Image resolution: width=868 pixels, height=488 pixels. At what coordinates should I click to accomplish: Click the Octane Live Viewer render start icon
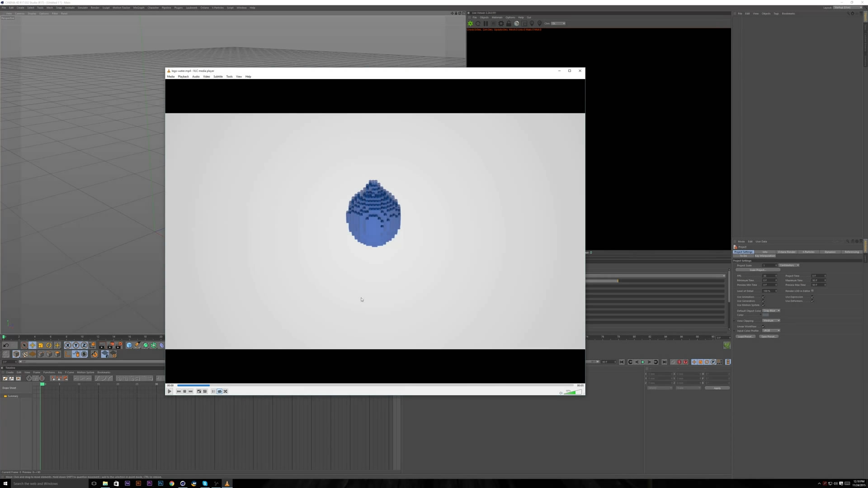pos(470,23)
